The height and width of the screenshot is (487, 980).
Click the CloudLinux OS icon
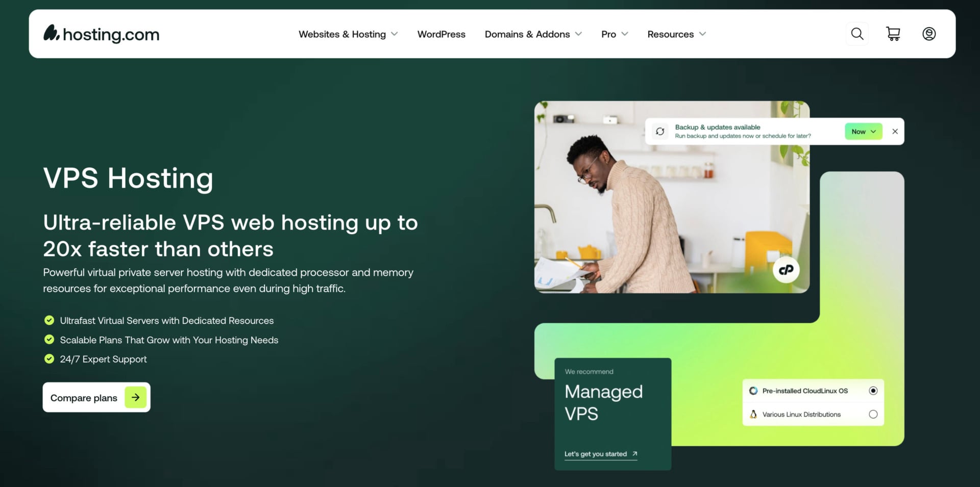tap(753, 391)
